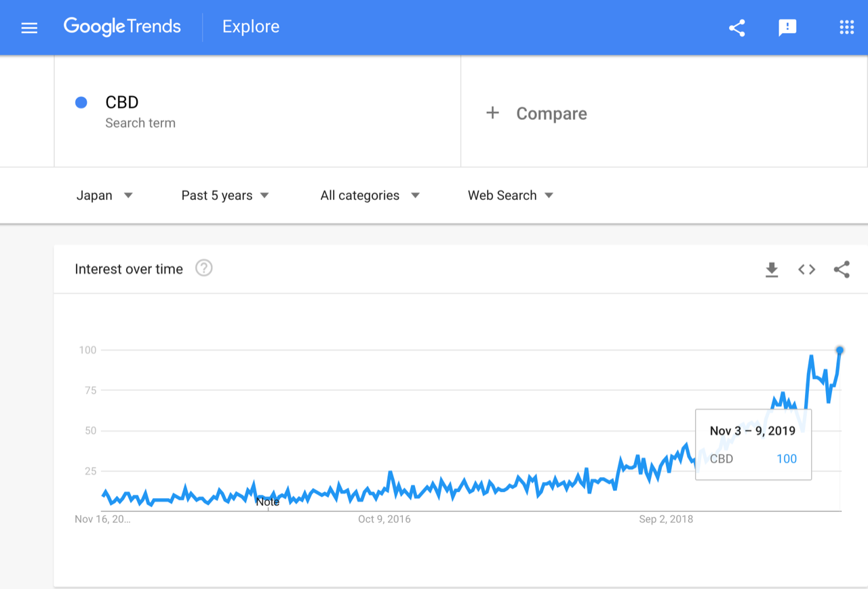
Task: Click the chart's peak data point
Action: point(840,350)
